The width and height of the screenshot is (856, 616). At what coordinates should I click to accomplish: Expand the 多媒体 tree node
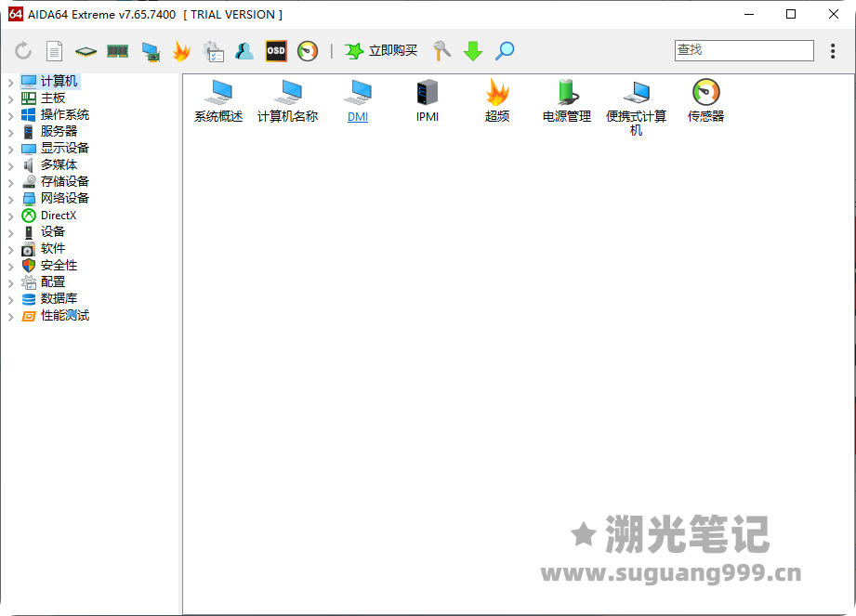coord(10,166)
